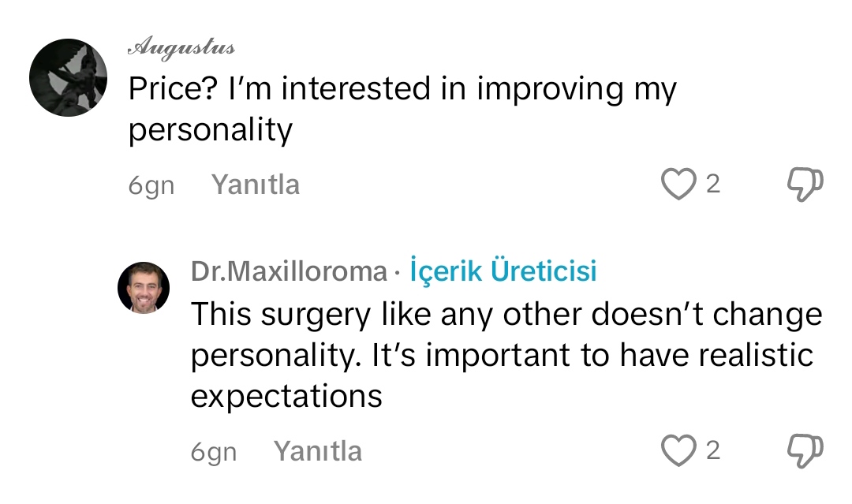852x504 pixels.
Task: Click the İçerik Üreticisi creator label
Action: pos(503,271)
